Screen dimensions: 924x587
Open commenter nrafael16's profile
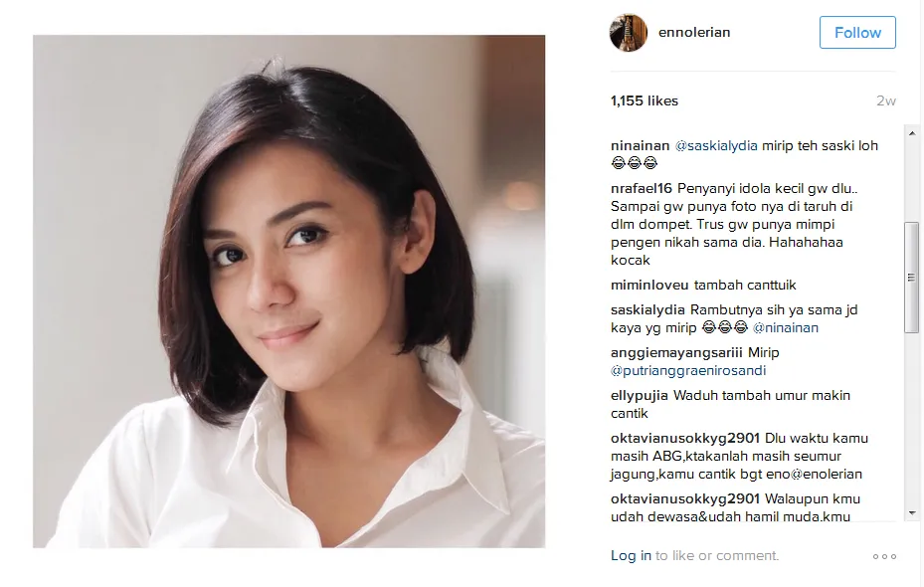tap(642, 189)
